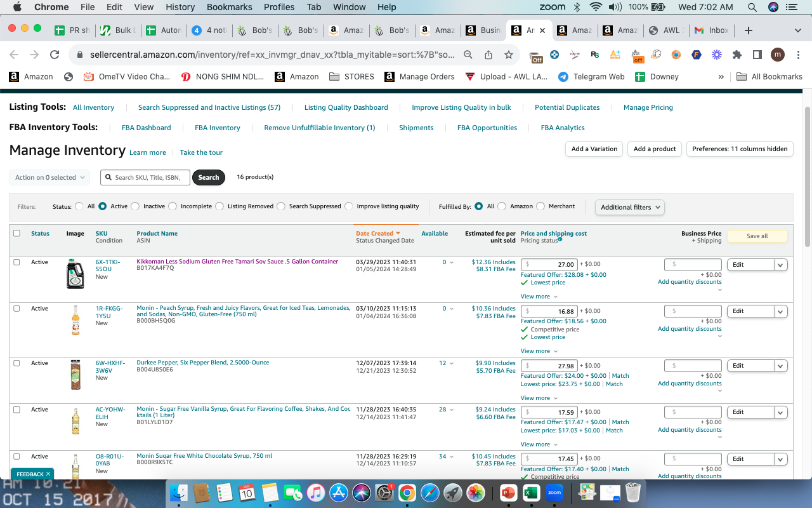Open the tab search chevron in Chrome
Screen dimensions: 812x508
(797, 30)
